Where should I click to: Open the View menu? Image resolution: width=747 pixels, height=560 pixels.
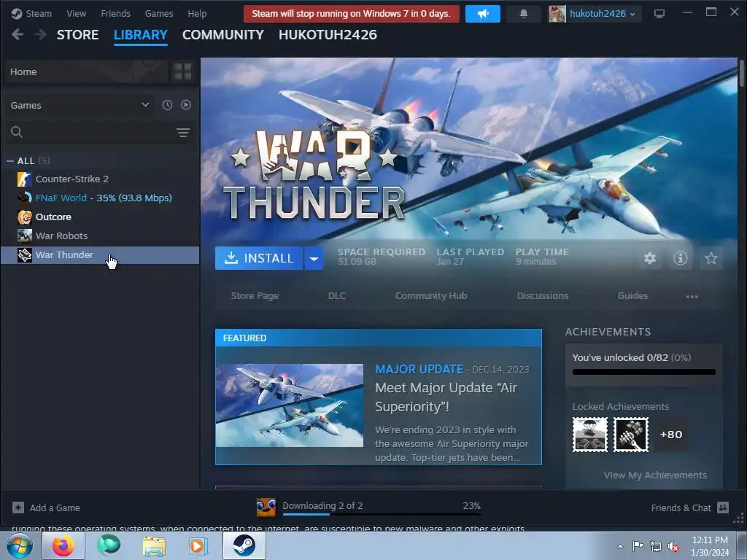[76, 13]
